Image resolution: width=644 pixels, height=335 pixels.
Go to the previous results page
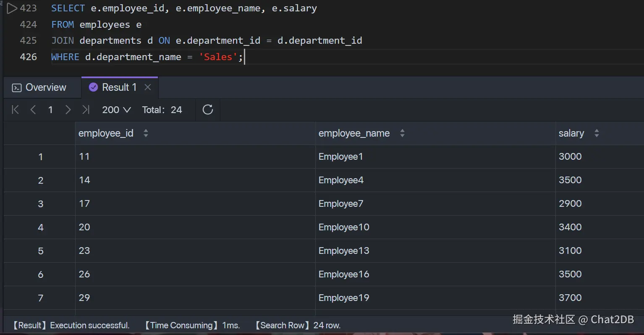tap(33, 110)
